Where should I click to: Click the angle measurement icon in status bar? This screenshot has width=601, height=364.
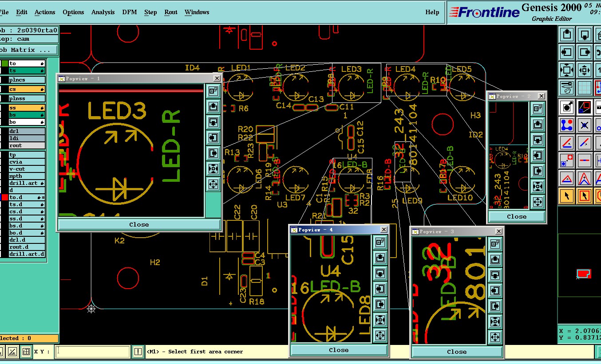(12, 352)
